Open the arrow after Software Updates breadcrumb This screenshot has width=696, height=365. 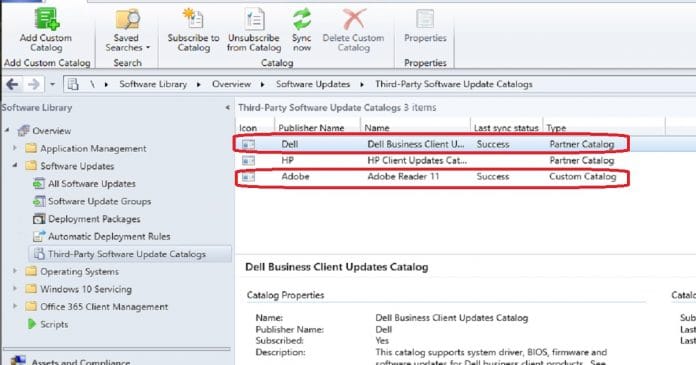[362, 84]
